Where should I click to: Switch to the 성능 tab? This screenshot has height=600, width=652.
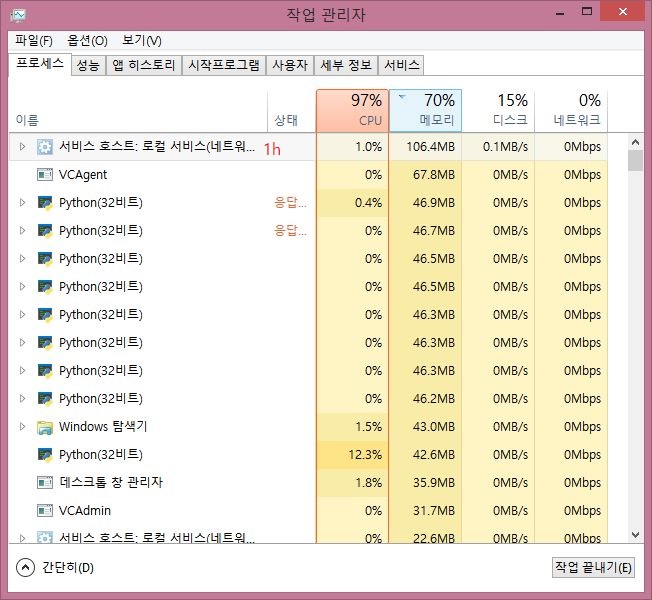coord(88,65)
